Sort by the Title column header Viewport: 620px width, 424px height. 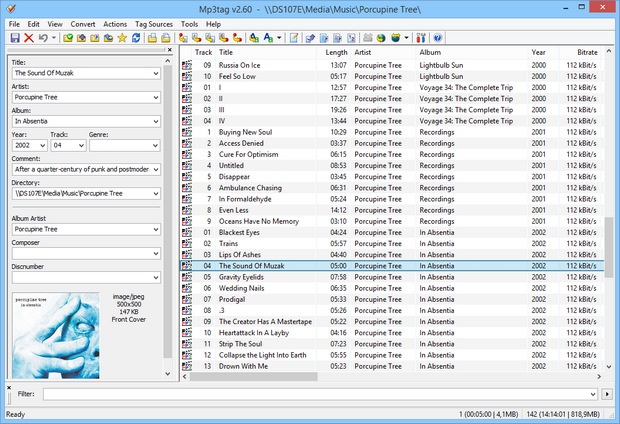tap(267, 52)
